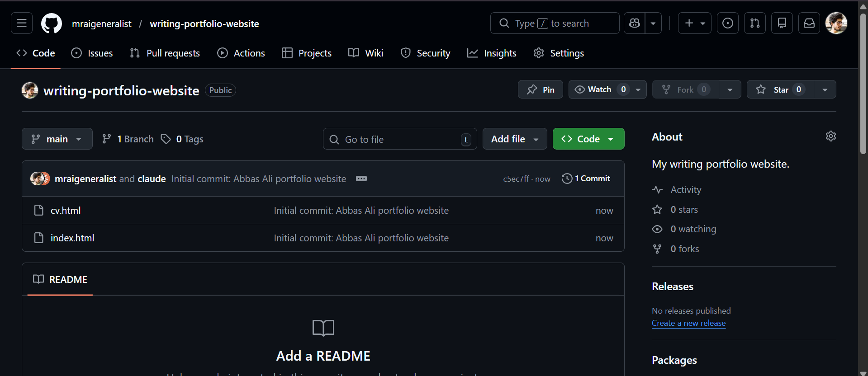Screen dimensions: 868x376
Task: Click the Type / to search box
Action: pos(555,23)
